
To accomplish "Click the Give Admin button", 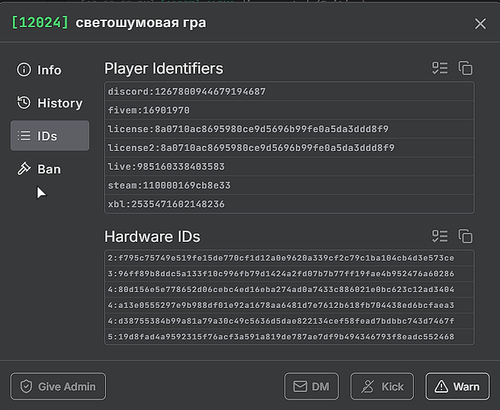I will [x=58, y=386].
